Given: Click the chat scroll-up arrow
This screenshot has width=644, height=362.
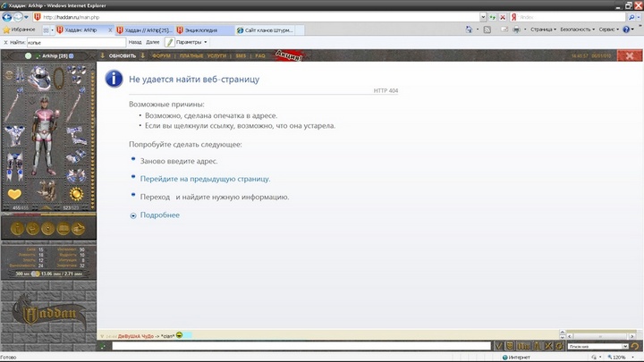Looking at the screenshot, I should (563, 332).
